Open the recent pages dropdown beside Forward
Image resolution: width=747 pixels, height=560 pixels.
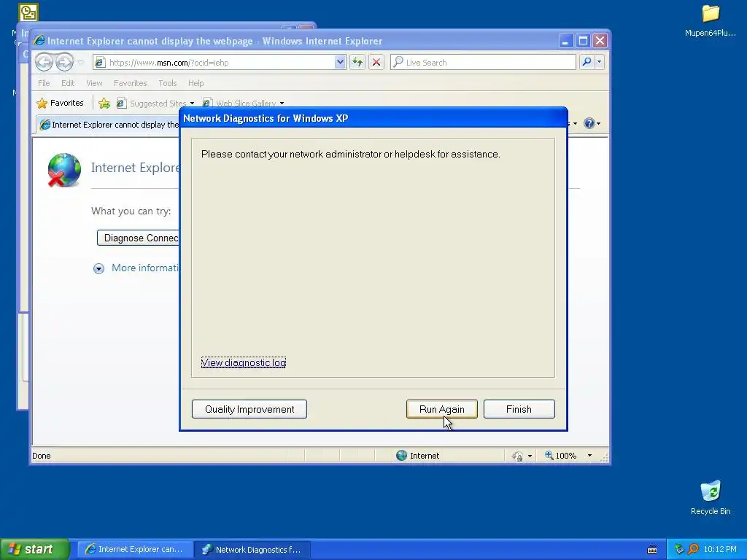[x=80, y=63]
